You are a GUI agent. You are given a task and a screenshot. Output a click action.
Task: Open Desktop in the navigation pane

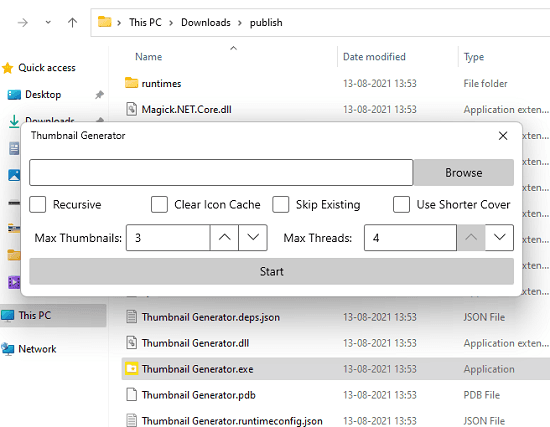pyautogui.click(x=43, y=94)
